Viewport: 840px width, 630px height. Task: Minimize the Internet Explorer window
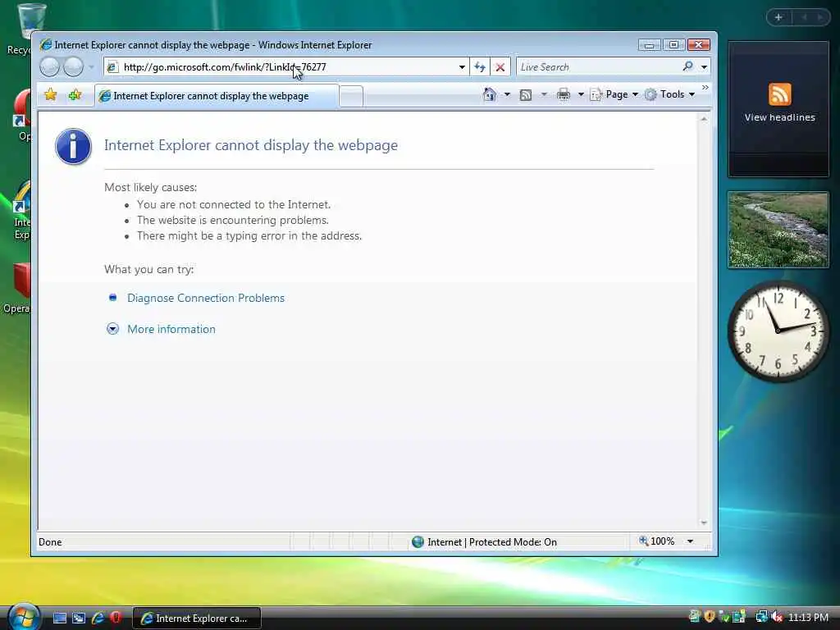pos(650,45)
